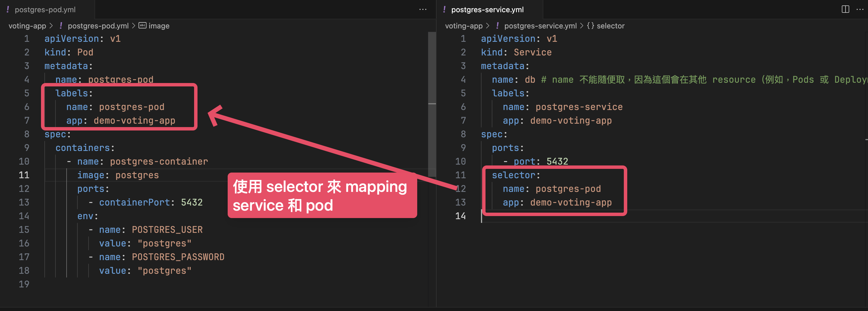This screenshot has width=868, height=311.
Task: Click YAML file icon on postgres-service.yml tab
Action: (x=444, y=9)
